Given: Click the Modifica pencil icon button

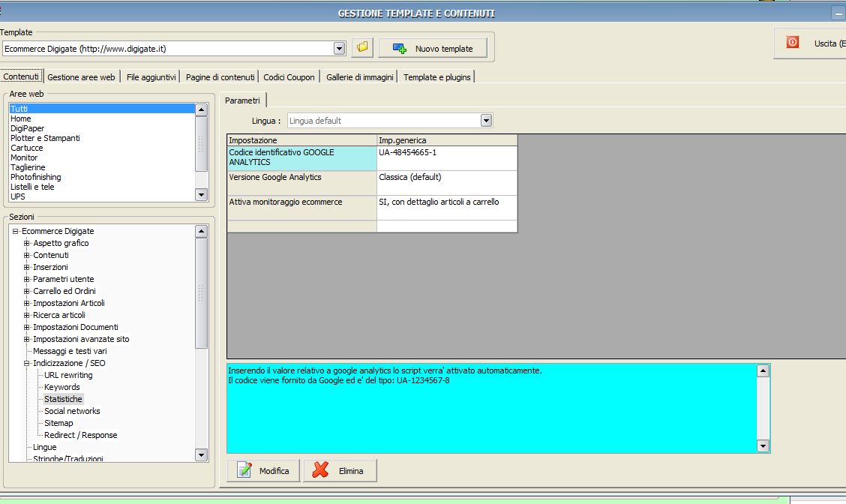Looking at the screenshot, I should tap(263, 470).
